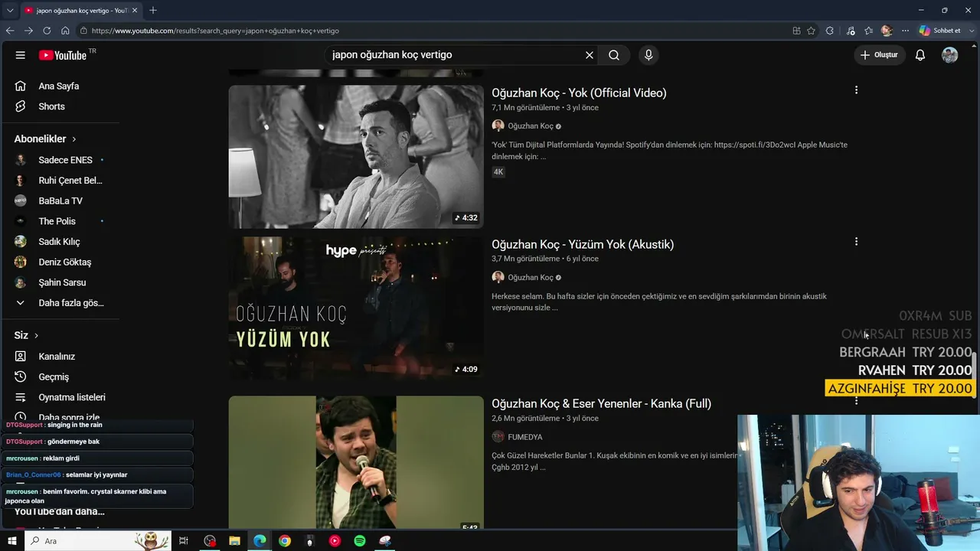Image resolution: width=980 pixels, height=551 pixels.
Task: Open the split-screen apps icon in address bar
Action: 797,31
